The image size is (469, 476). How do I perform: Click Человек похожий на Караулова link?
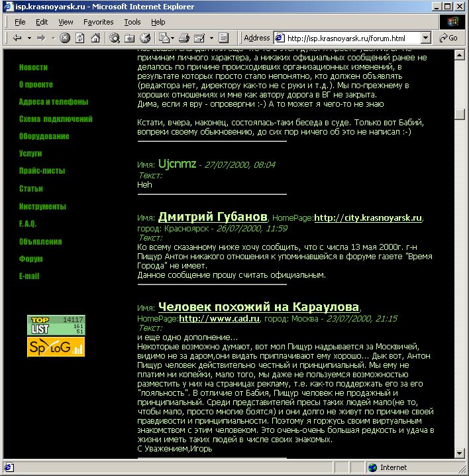(259, 307)
